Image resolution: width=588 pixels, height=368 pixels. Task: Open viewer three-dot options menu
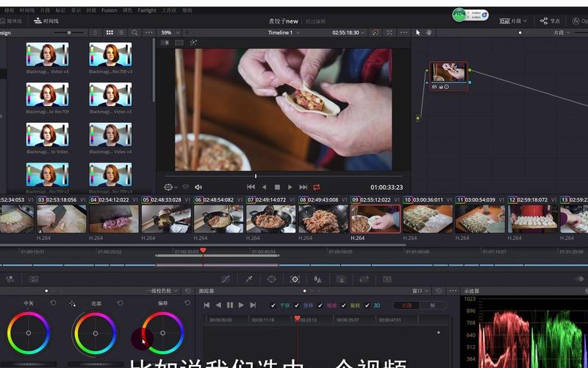[404, 32]
